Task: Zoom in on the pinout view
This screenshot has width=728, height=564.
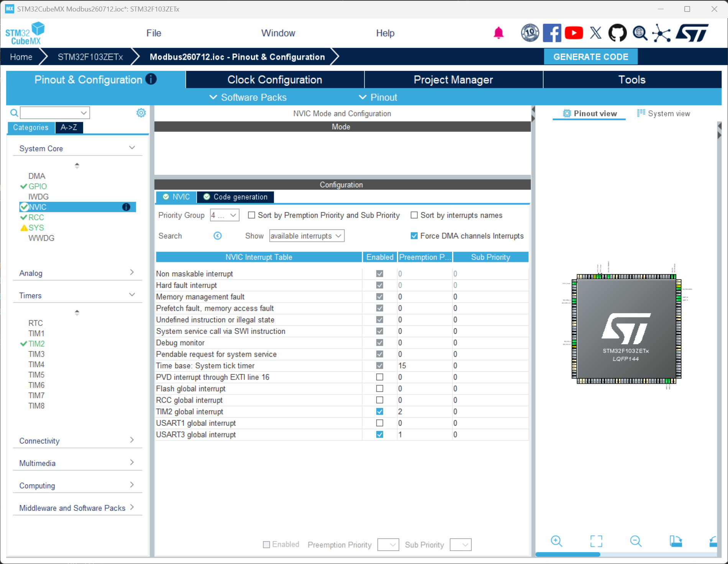Action: coord(556,541)
